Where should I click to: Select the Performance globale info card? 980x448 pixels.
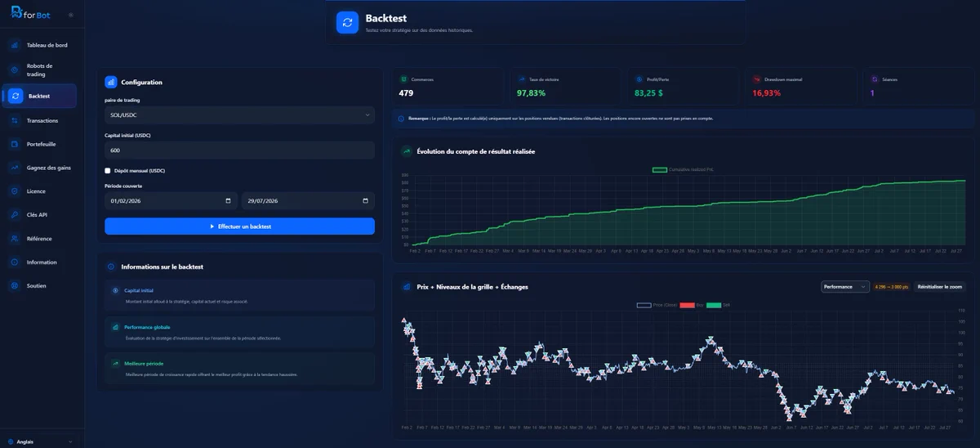pyautogui.click(x=239, y=332)
